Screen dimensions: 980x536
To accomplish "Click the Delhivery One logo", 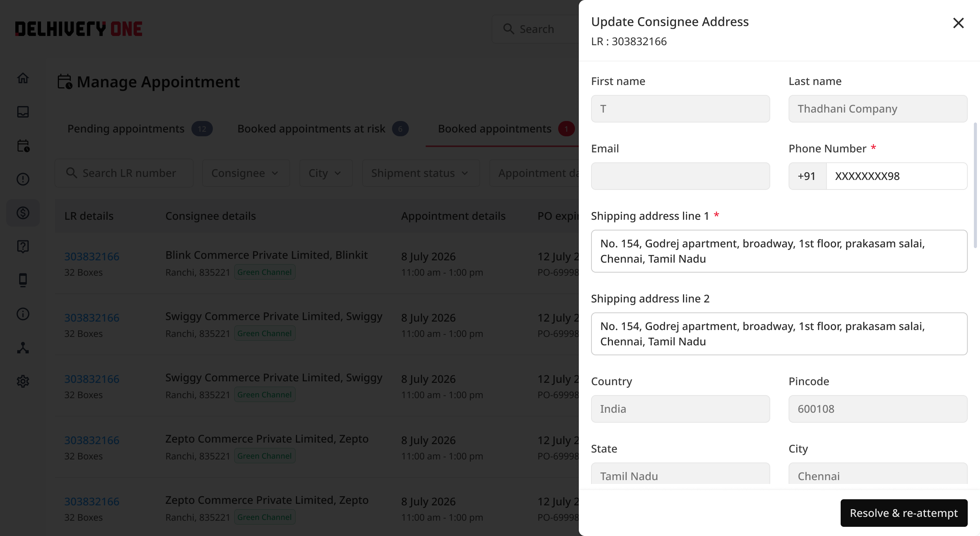I will pyautogui.click(x=78, y=29).
